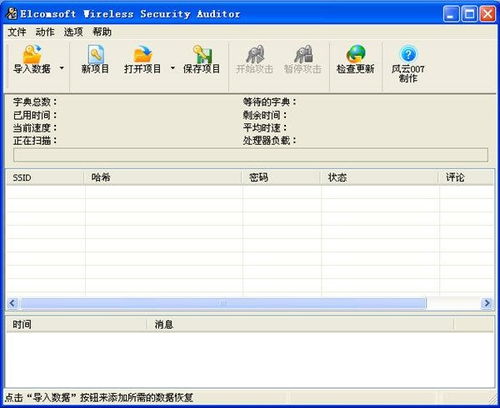
Task: Click the 风云007制作 help question-mark icon
Action: (408, 54)
